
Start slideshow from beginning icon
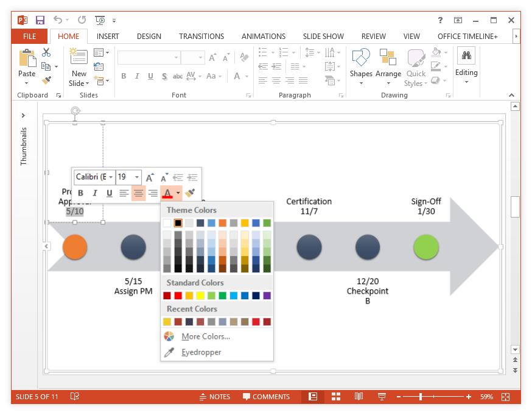(100, 20)
